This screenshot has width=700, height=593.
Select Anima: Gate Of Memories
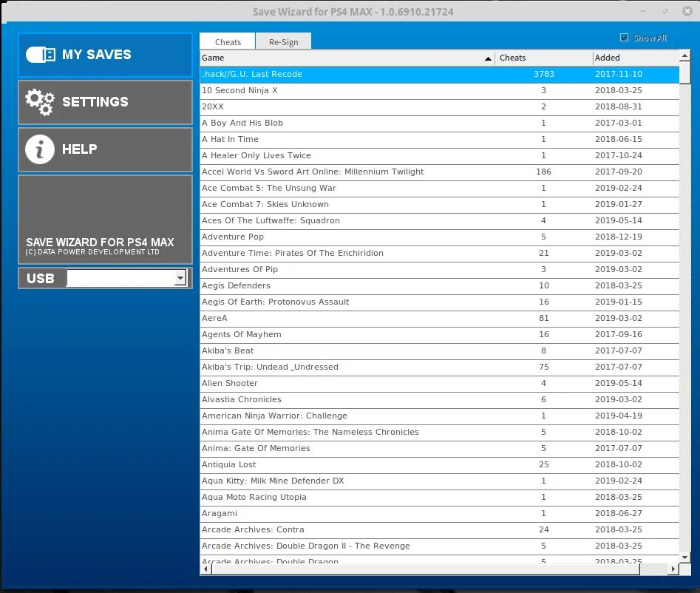(x=440, y=448)
